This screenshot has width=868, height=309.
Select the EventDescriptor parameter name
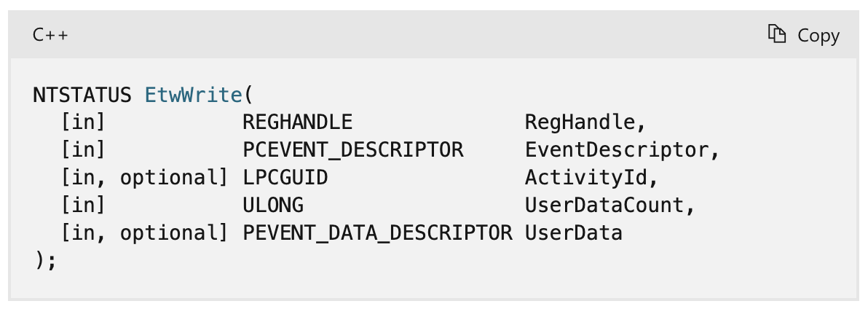[617, 150]
